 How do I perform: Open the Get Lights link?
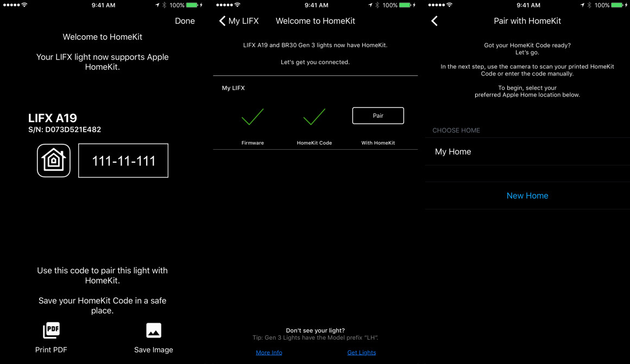point(361,353)
